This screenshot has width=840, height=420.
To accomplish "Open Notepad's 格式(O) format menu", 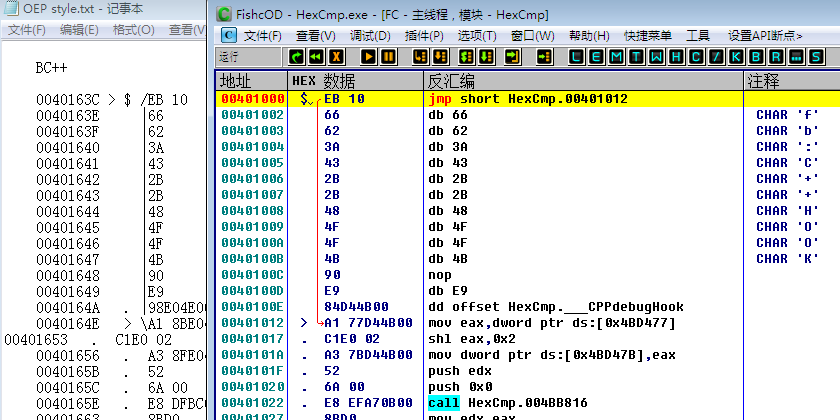I will (133, 30).
